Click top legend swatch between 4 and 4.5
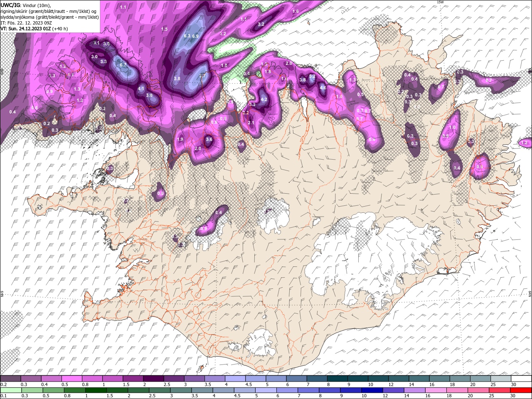Screen dimensions: 532x399 tap(235, 379)
